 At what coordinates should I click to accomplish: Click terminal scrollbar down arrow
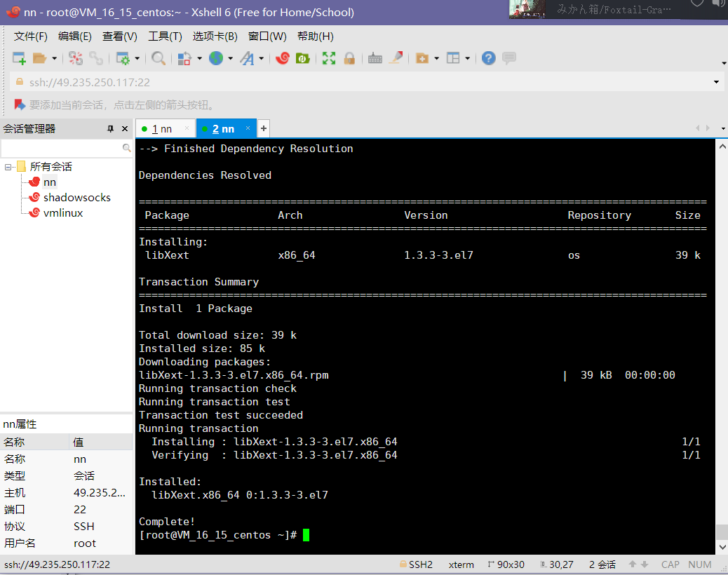(722, 548)
